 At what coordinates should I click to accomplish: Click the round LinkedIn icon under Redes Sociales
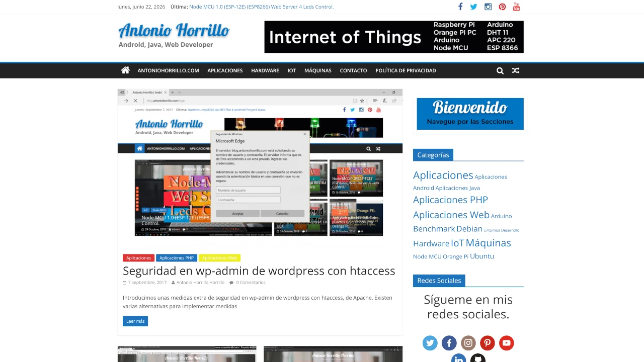point(459,358)
